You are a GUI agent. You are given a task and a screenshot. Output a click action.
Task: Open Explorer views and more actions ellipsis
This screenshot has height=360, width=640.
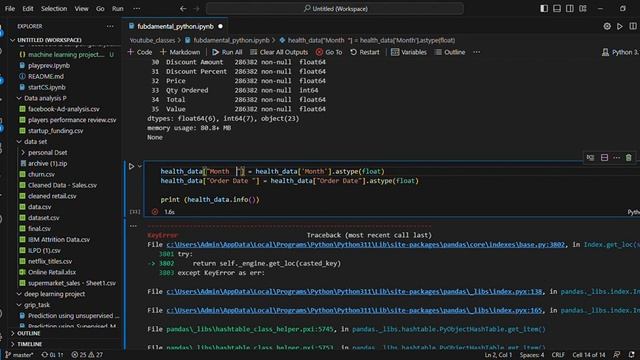110,27
